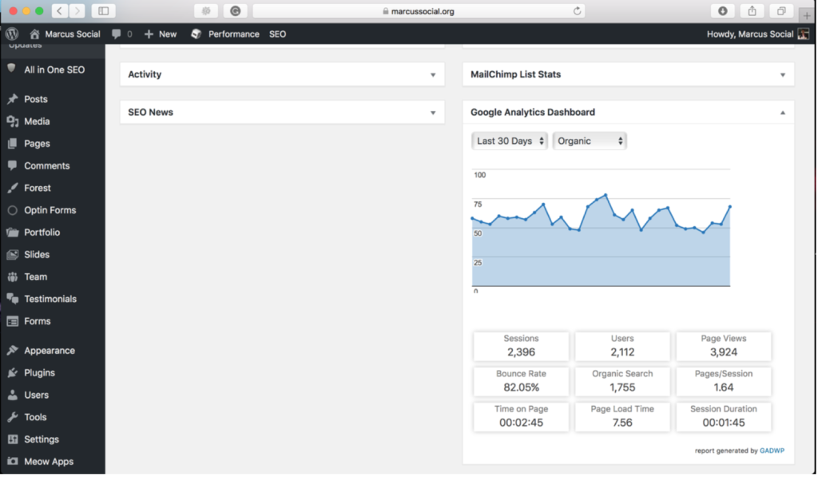Click Organic Search 1,755 stat box
Image resolution: width=818 pixels, height=478 pixels.
click(x=622, y=381)
